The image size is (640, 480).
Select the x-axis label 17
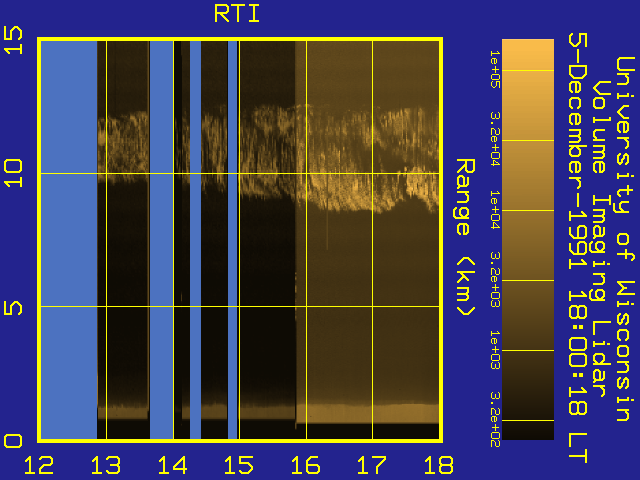click(x=372, y=465)
